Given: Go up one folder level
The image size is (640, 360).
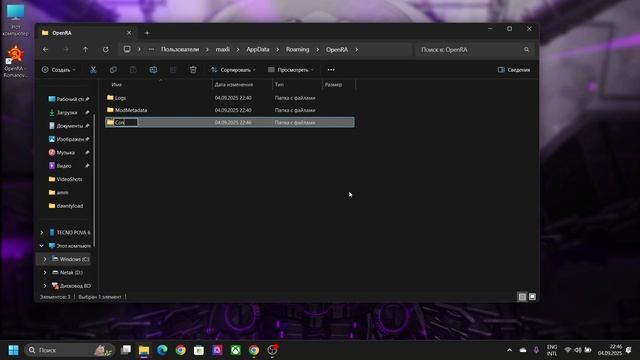Looking at the screenshot, I should pos(85,49).
